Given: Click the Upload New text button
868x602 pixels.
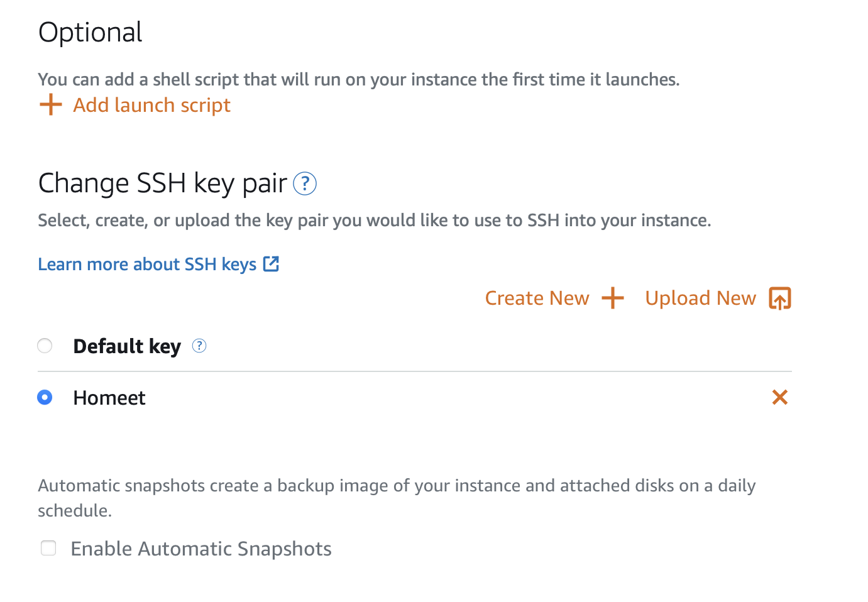Looking at the screenshot, I should (x=700, y=298).
